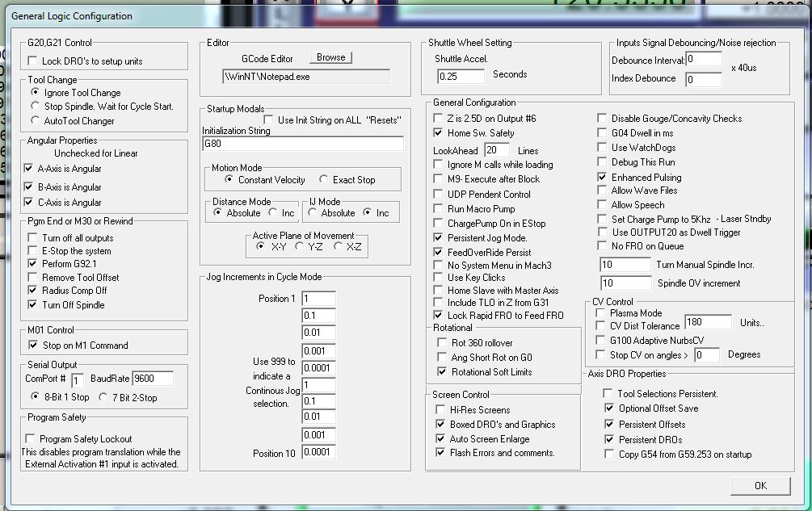Enable Allow Speech checkbox
This screenshot has height=511, width=812.
point(602,204)
